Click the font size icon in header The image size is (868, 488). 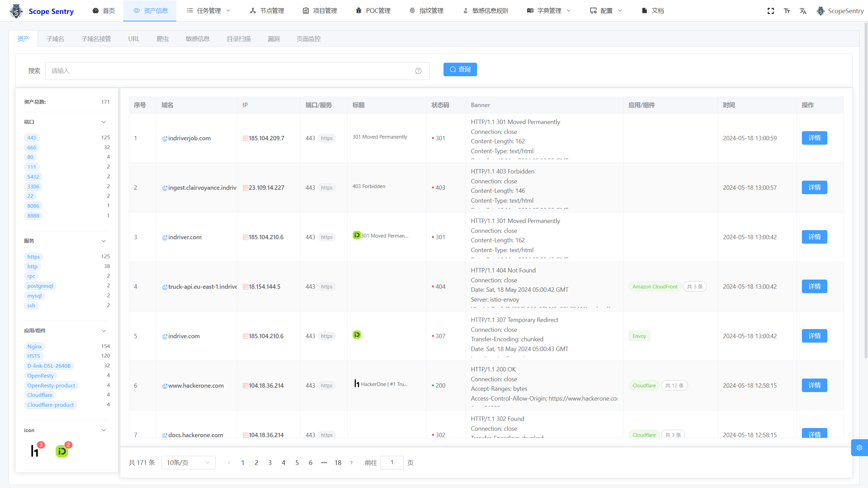[787, 11]
